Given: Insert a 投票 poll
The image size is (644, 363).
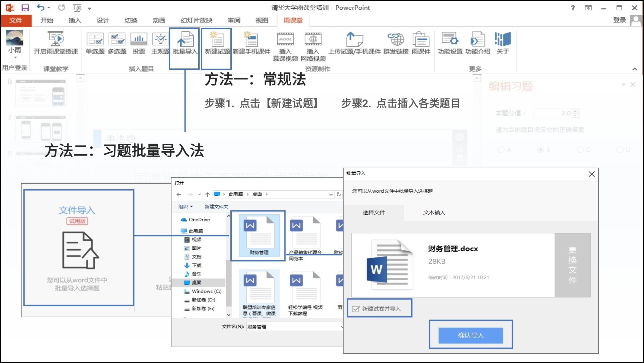Looking at the screenshot, I should point(139,42).
